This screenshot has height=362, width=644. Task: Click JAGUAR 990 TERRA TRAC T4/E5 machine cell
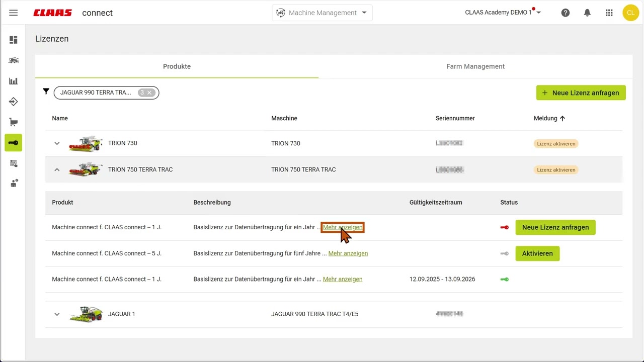point(315,314)
